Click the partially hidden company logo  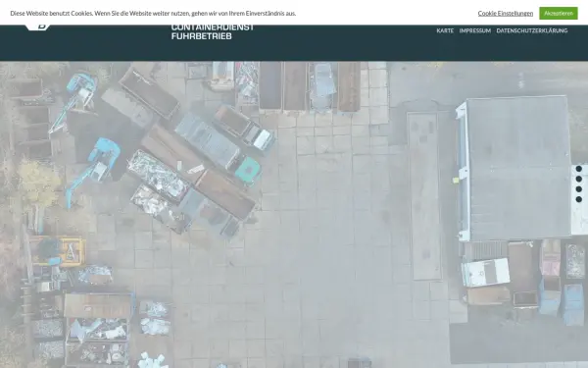pos(38,27)
